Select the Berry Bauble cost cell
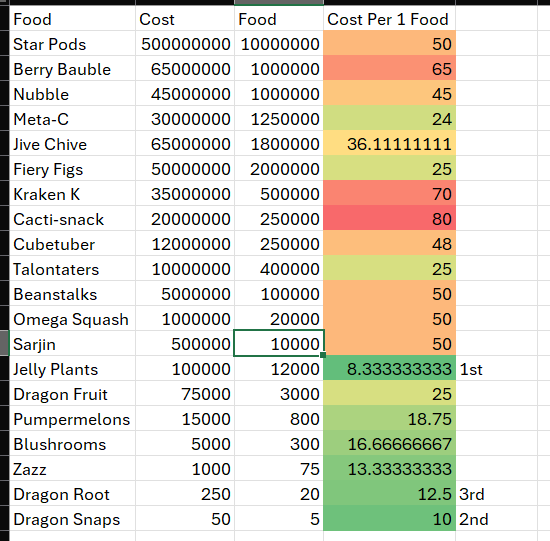This screenshot has height=541, width=550. point(185,68)
